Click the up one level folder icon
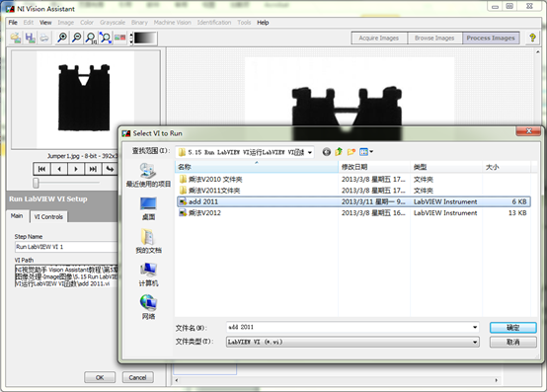547x392 pixels. (339, 152)
